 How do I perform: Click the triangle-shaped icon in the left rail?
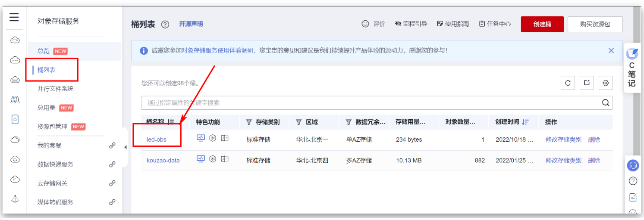[15, 199]
